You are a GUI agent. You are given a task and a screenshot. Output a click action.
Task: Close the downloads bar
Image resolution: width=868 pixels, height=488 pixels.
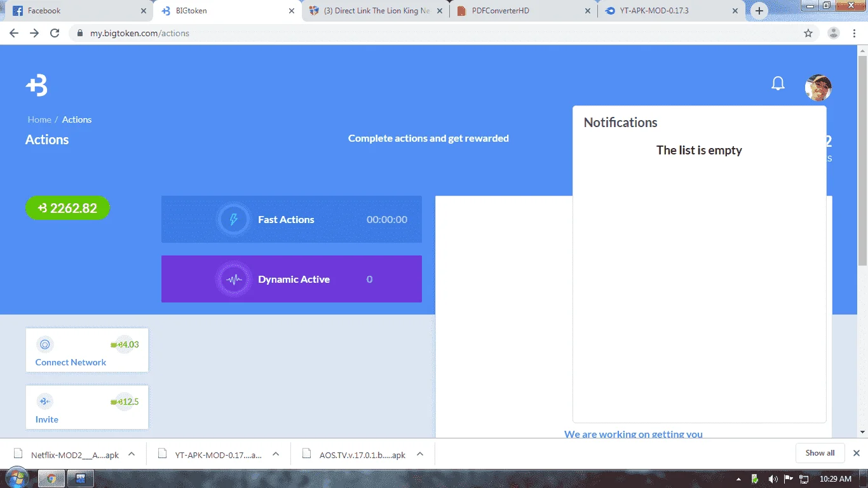coord(856,453)
